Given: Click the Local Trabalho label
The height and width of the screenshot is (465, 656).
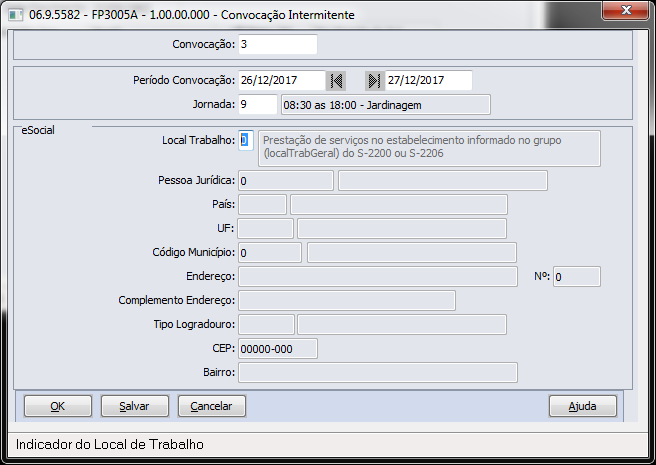Looking at the screenshot, I should pyautogui.click(x=199, y=140).
